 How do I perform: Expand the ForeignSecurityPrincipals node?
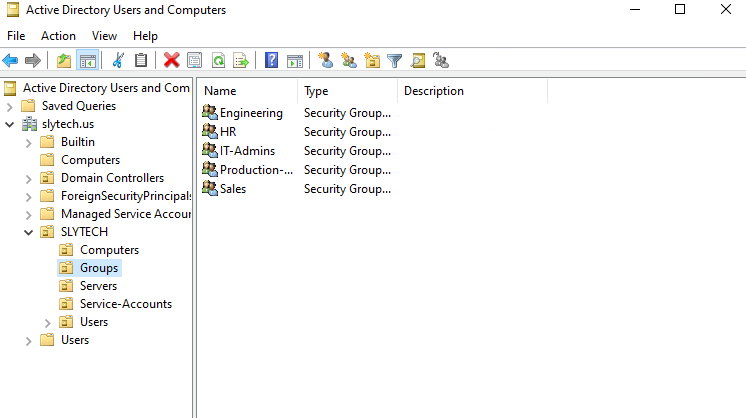coord(29,197)
